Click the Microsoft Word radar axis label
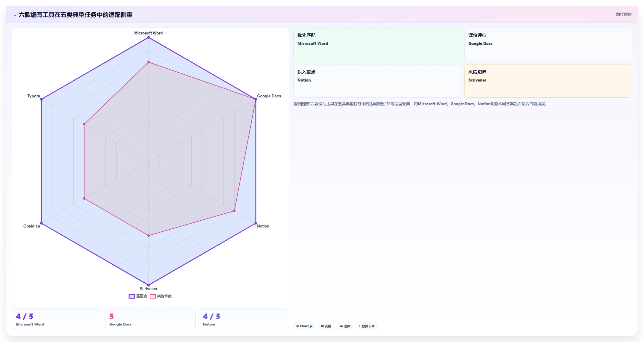The image size is (644, 342). tap(149, 33)
